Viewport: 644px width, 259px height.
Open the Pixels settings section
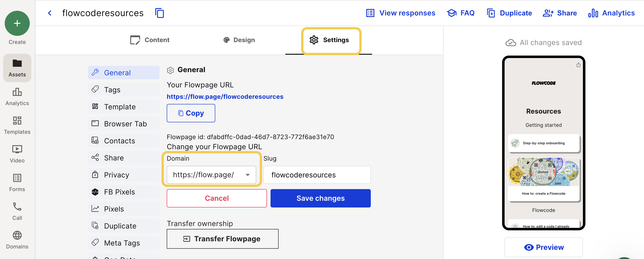tap(124, 209)
